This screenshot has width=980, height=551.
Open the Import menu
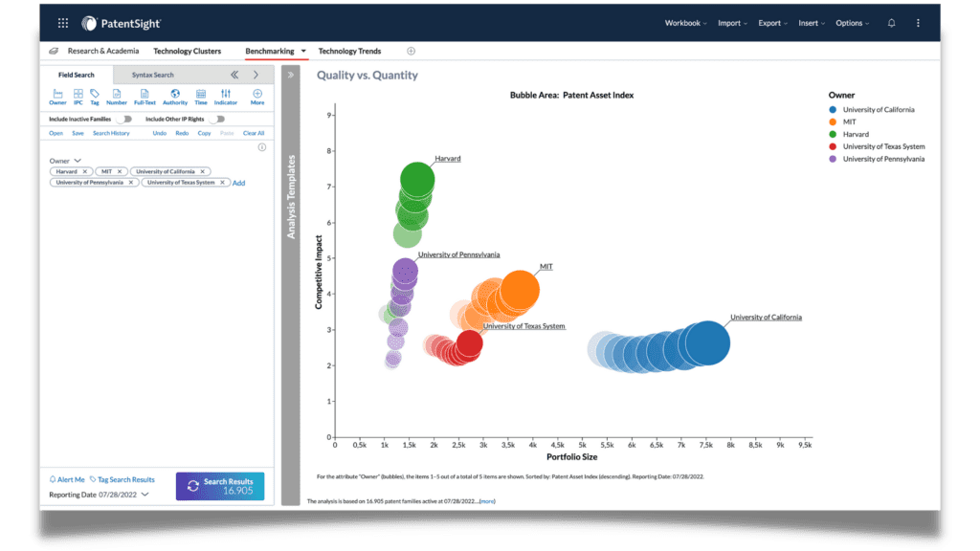point(732,23)
